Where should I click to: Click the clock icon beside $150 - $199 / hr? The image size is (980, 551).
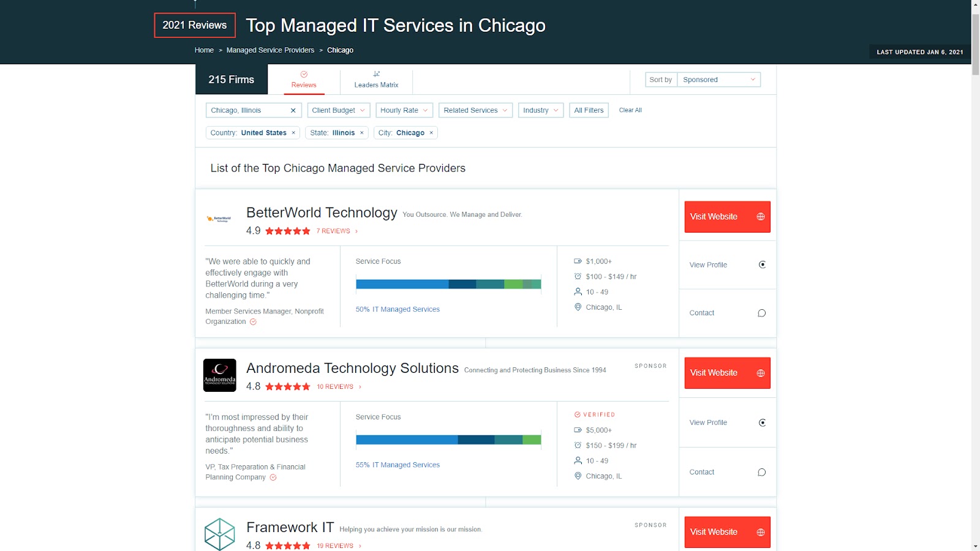click(x=578, y=446)
